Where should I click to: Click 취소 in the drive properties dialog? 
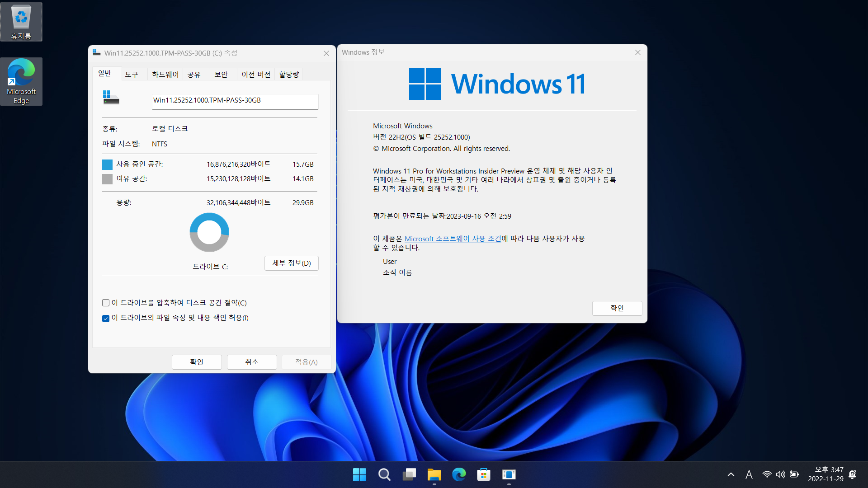coord(252,362)
